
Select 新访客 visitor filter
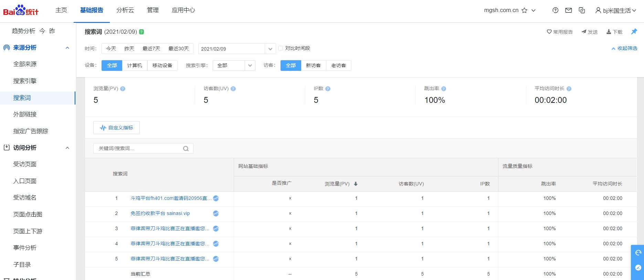click(313, 65)
